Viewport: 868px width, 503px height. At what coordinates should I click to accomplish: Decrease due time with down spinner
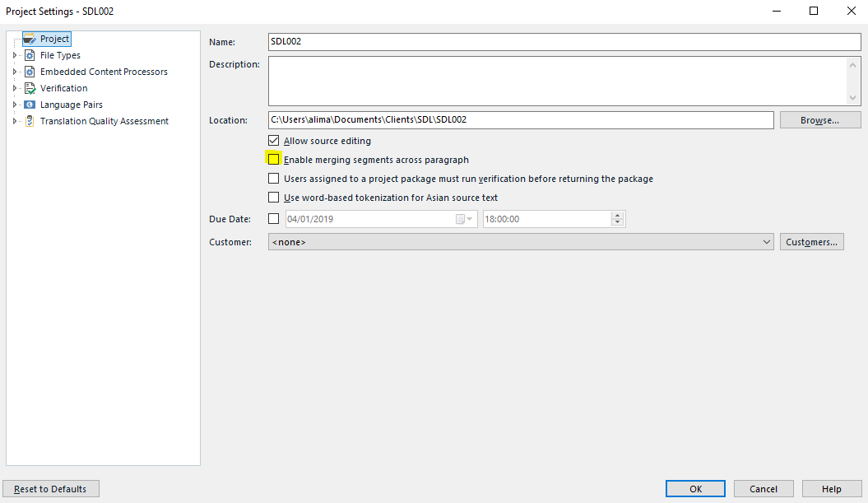point(618,223)
